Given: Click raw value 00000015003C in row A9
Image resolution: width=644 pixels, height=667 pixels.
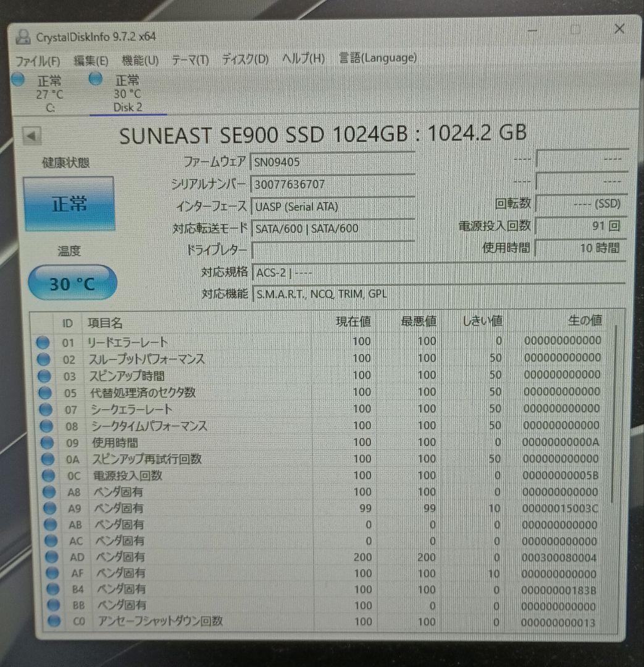Looking at the screenshot, I should 560,508.
